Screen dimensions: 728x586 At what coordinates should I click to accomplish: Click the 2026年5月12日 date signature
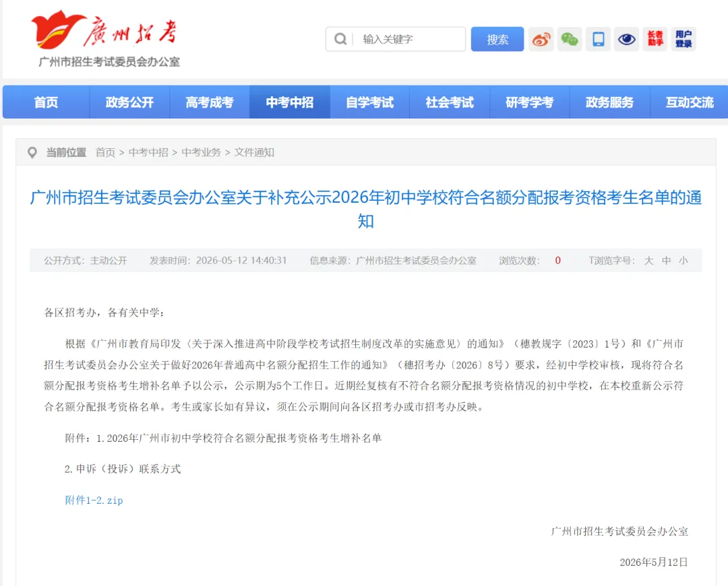(654, 562)
